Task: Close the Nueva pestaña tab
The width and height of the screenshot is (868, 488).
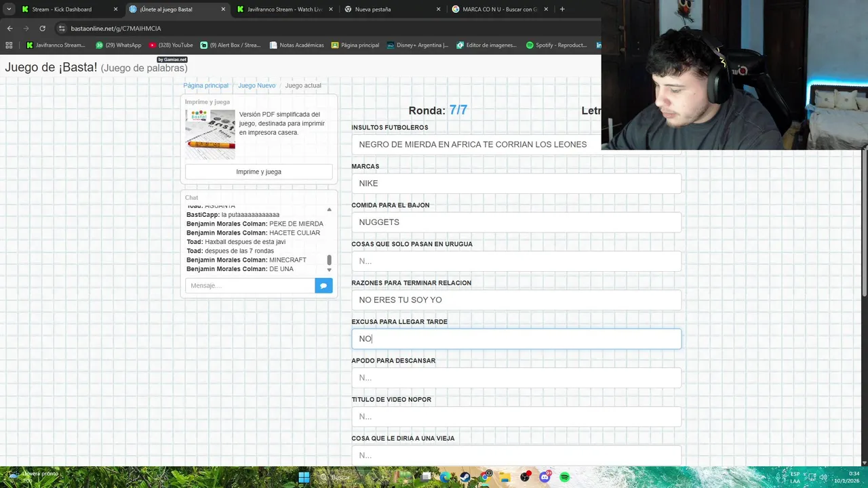Action: click(438, 9)
